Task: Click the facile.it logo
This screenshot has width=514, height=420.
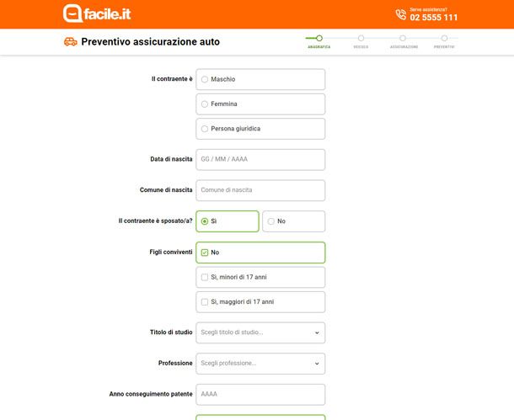Action: click(x=97, y=13)
